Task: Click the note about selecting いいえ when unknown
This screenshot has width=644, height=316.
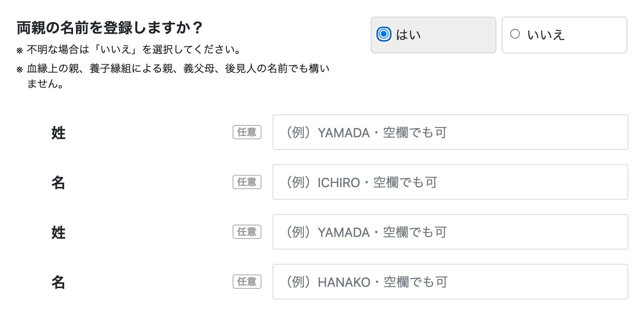Action: coord(128,49)
